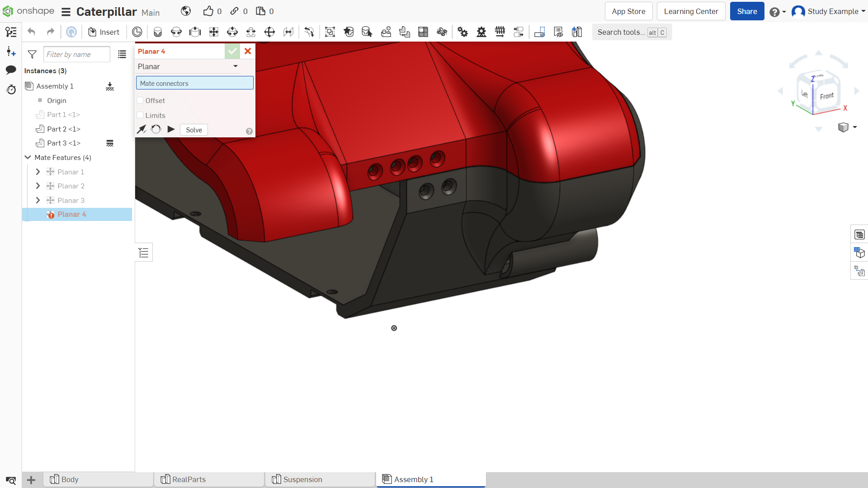Enable the Offset checkbox
The image size is (868, 488).
click(140, 100)
